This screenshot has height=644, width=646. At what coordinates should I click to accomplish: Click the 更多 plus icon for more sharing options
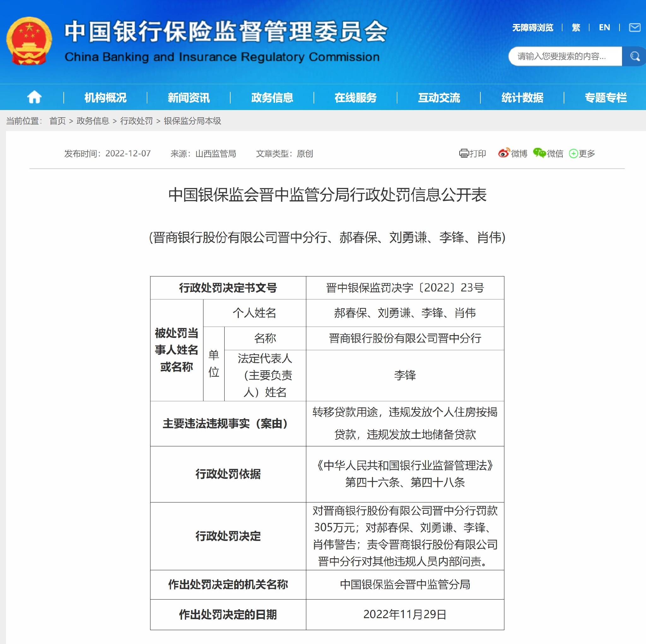574,154
